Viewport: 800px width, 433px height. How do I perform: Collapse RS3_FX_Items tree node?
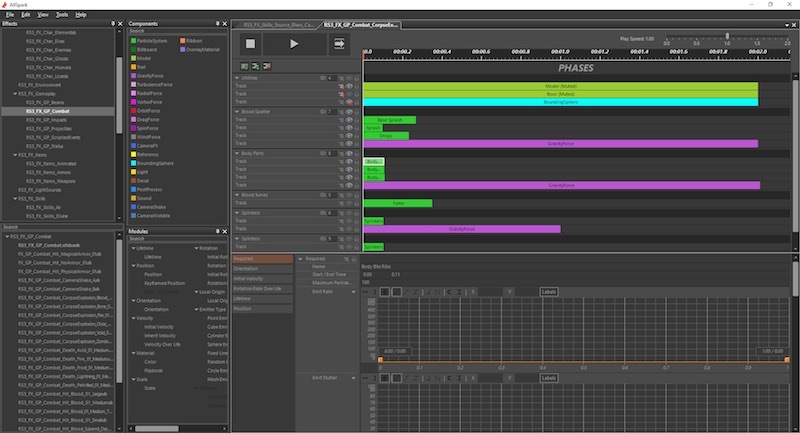click(x=15, y=155)
